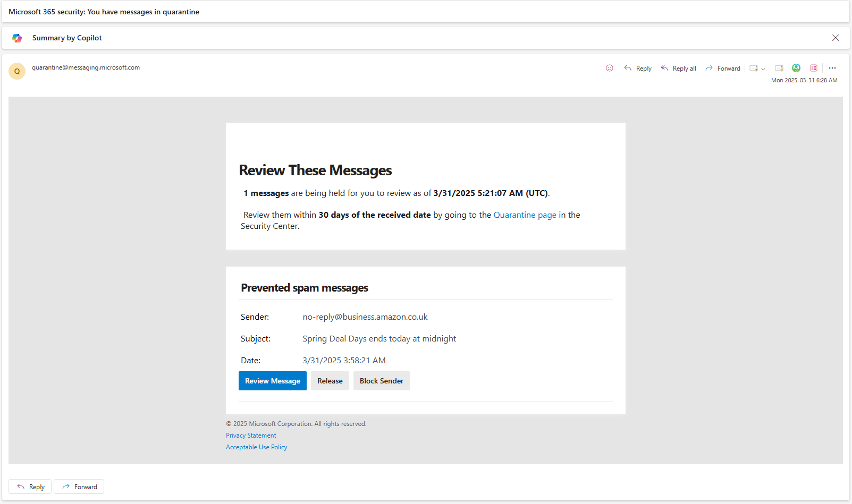
Task: Select sender address quarantine@messaging.microsoft.com
Action: (86, 67)
